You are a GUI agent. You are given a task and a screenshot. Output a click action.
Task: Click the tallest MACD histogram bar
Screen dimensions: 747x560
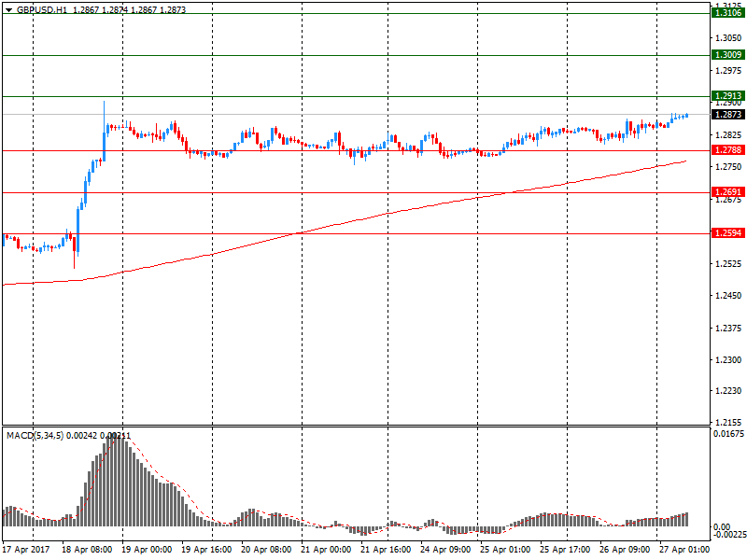(x=116, y=481)
